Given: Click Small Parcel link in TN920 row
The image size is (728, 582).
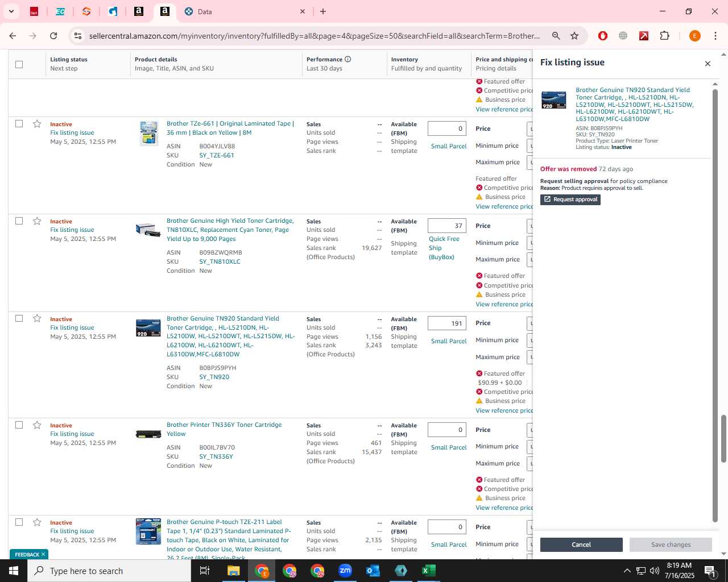Looking at the screenshot, I should 448,341.
